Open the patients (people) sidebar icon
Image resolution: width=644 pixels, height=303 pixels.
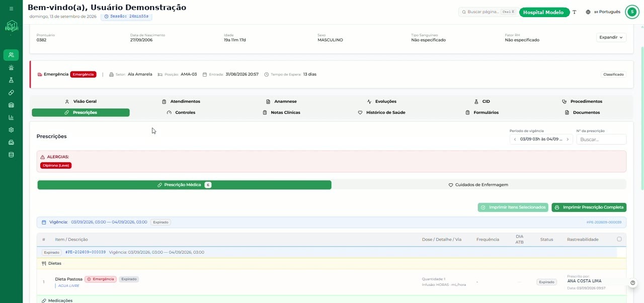click(x=11, y=55)
